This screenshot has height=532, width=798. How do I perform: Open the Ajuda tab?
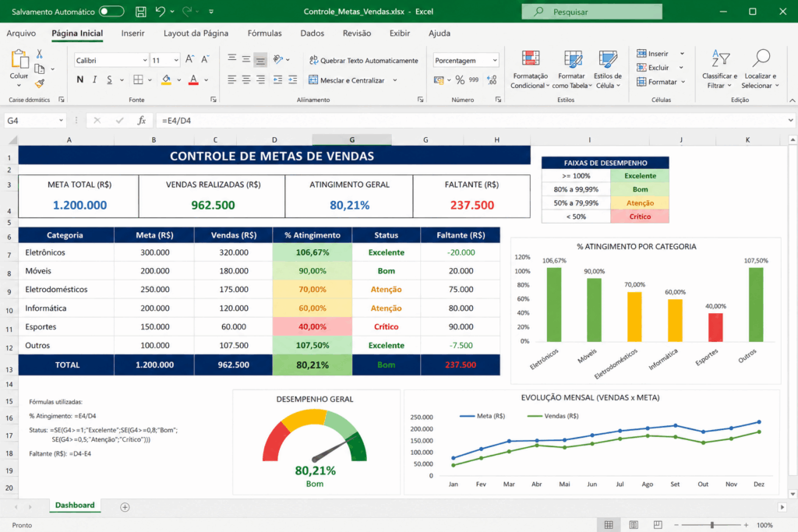click(440, 33)
